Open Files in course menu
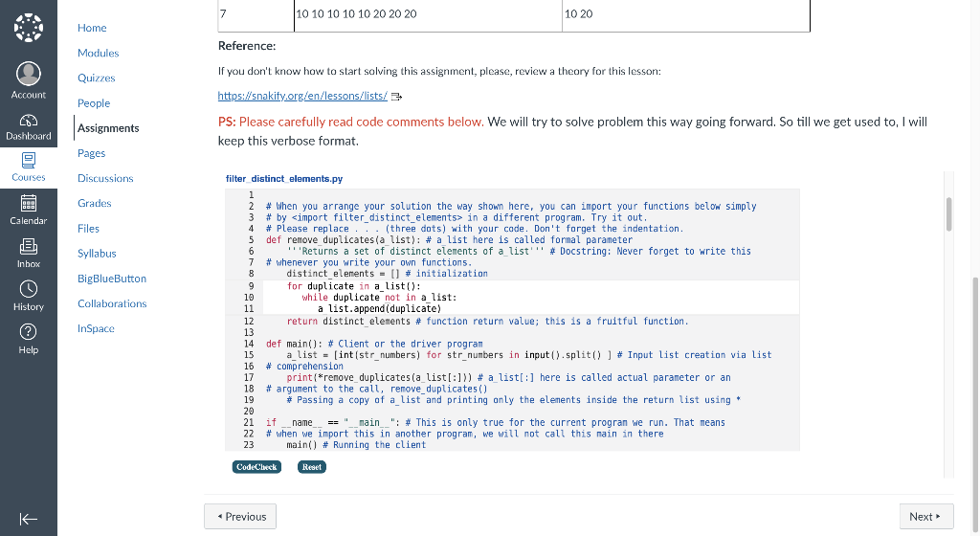The height and width of the screenshot is (536, 980). [x=88, y=228]
